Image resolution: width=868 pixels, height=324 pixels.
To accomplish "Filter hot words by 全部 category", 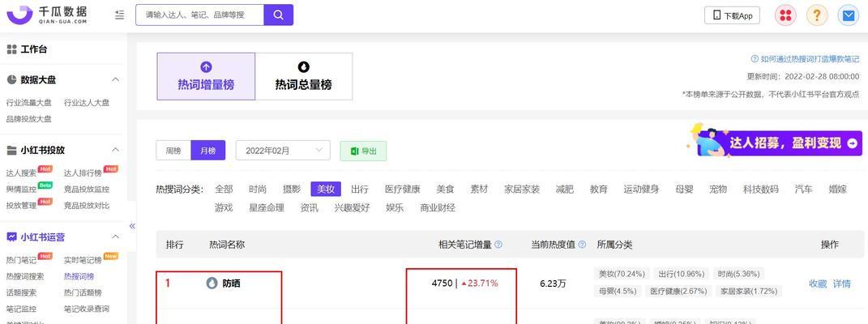I will tap(224, 189).
